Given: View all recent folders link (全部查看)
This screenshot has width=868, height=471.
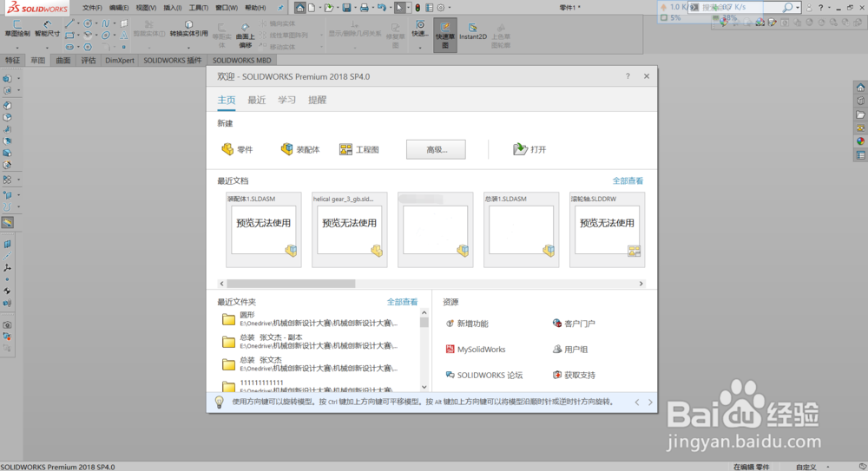Looking at the screenshot, I should pyautogui.click(x=402, y=302).
